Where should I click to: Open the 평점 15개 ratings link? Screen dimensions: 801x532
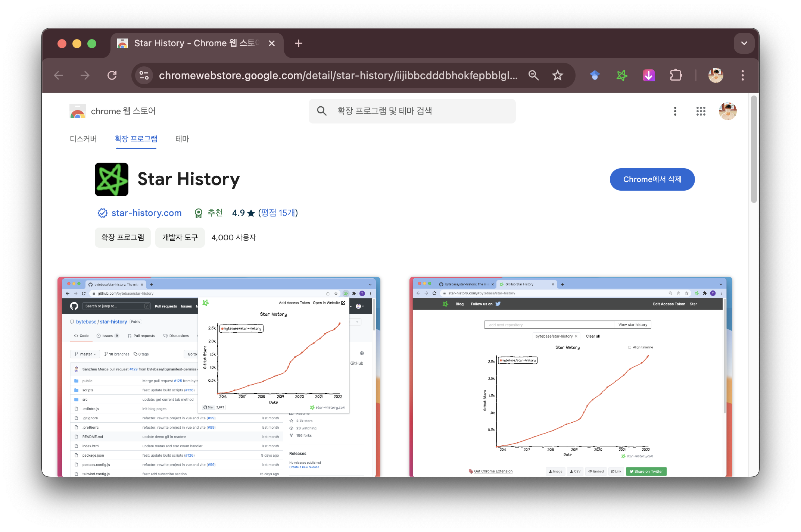[278, 213]
